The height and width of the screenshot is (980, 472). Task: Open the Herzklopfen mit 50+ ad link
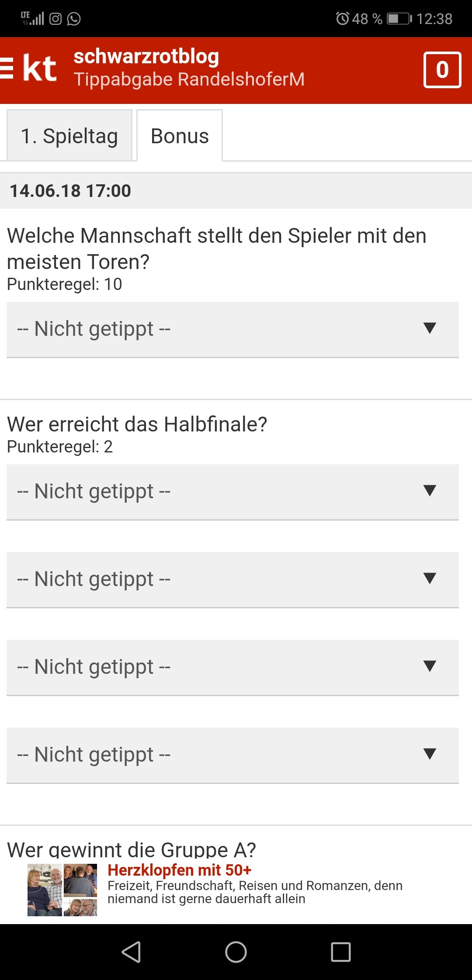(x=180, y=870)
